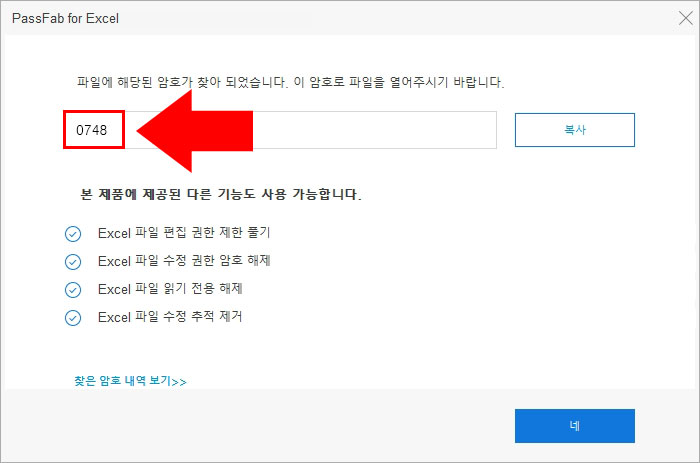
Task: Select the text Excel 파일 편집 권한 제한 풀기
Action: coord(184,233)
